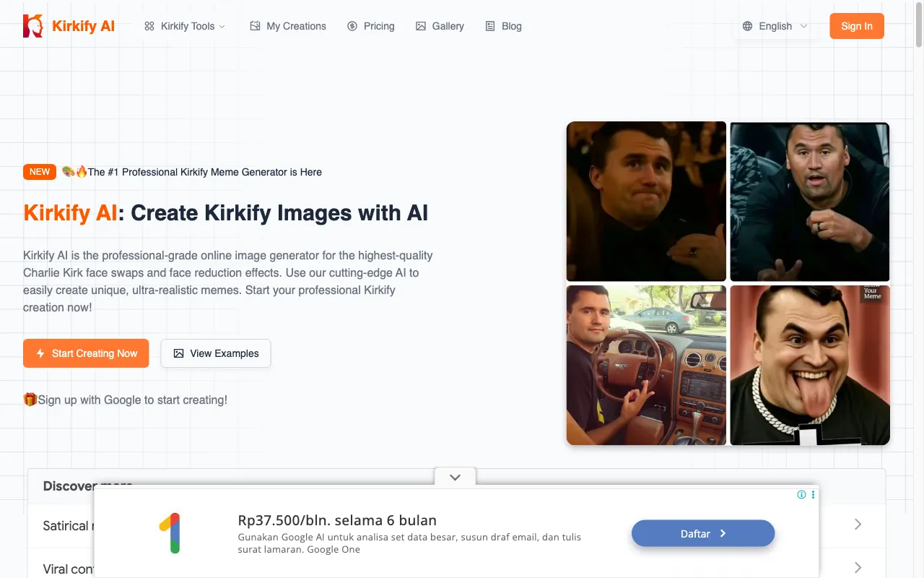924x578 pixels.
Task: Click 'Sign up with Google' text
Action: pyautogui.click(x=132, y=400)
